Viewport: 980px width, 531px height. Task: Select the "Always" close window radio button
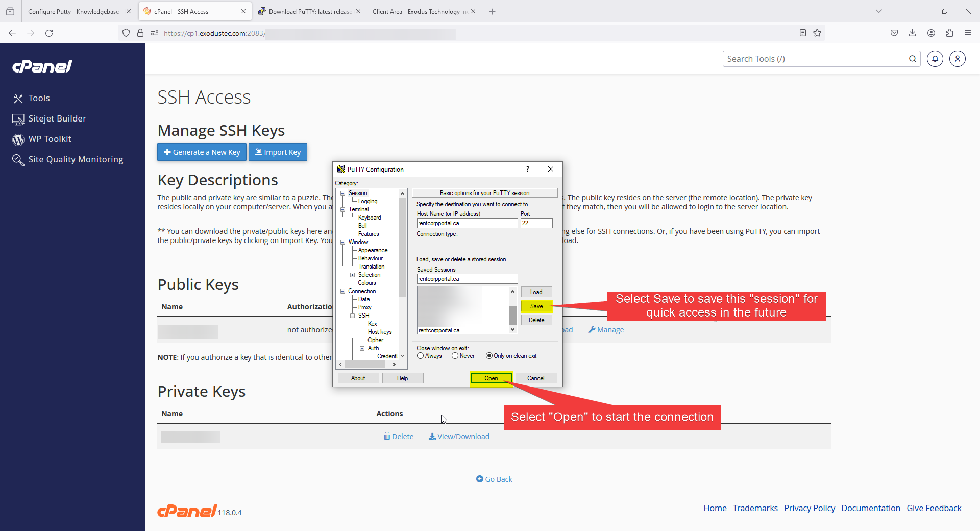pos(421,356)
